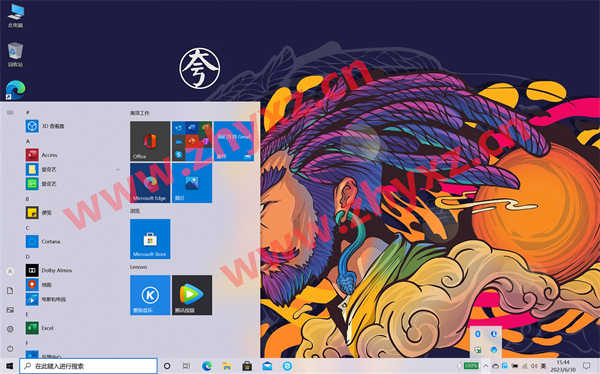Open the notification center icon
The height and width of the screenshot is (374, 600).
click(586, 366)
